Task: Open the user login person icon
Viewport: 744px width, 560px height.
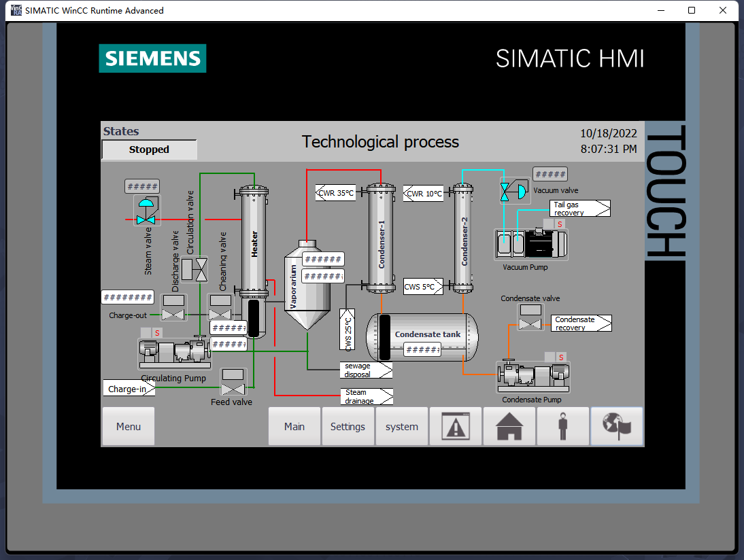Action: click(563, 426)
